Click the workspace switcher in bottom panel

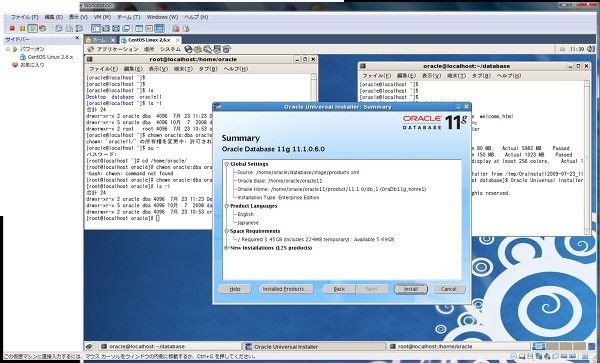click(x=559, y=347)
